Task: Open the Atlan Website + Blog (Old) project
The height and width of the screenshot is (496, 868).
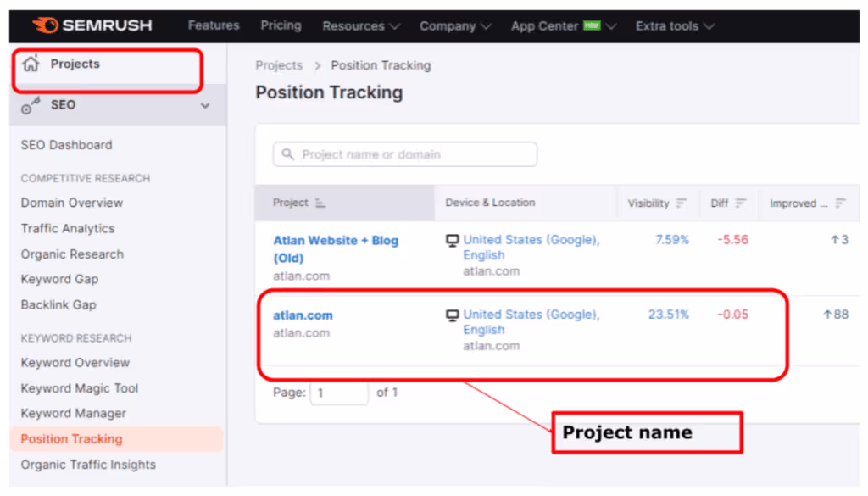Action: (336, 249)
